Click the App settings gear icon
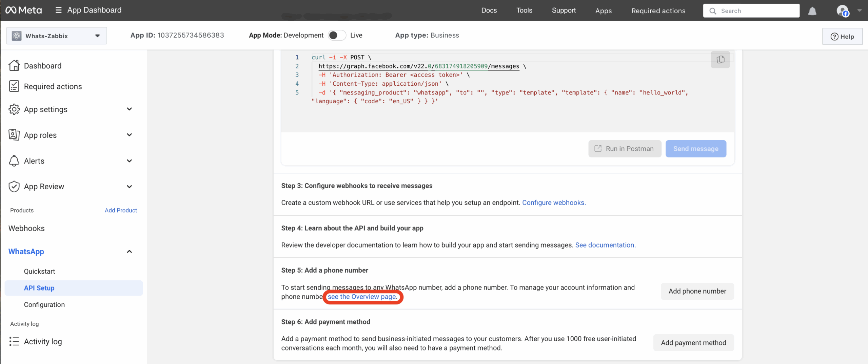Screen dimensions: 868x364 pos(14,109)
